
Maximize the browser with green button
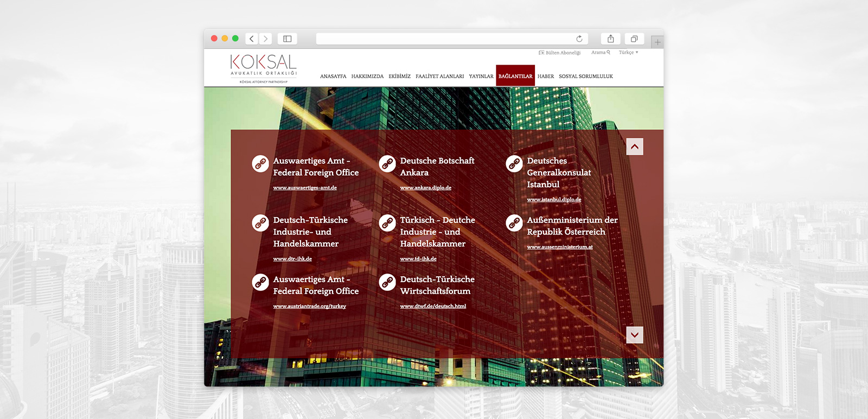coord(235,39)
